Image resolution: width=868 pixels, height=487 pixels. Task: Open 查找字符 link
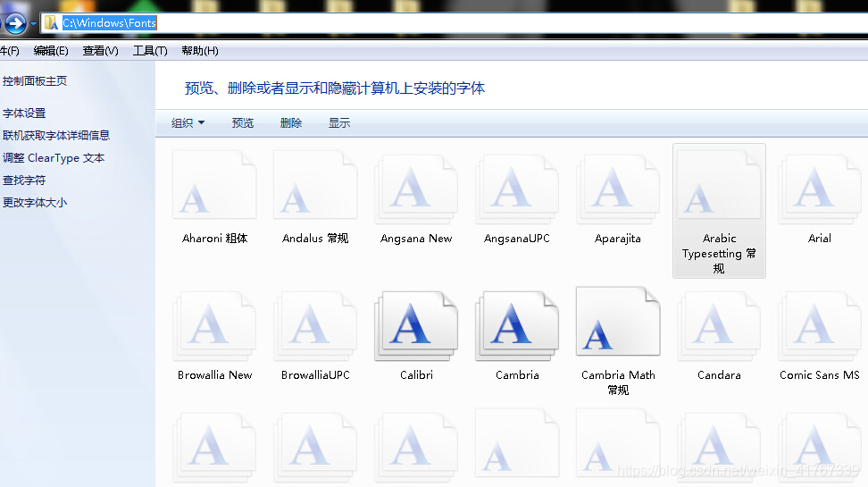tap(24, 181)
